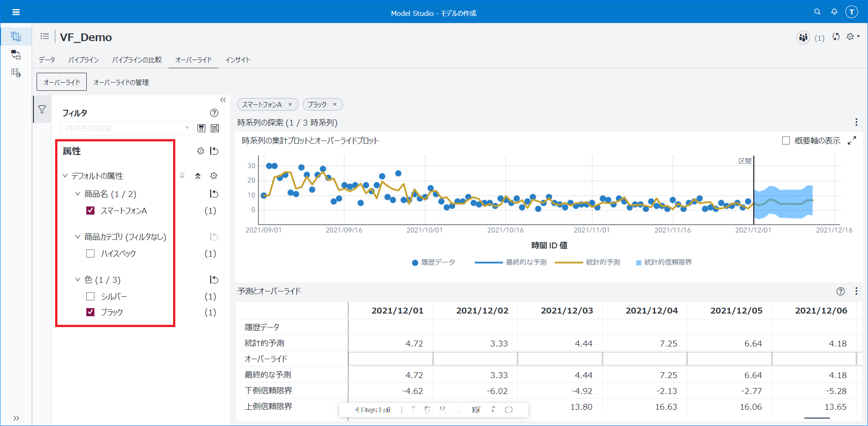The width and height of the screenshot is (868, 426).
Task: Uncheck the スマートフォンA checkbox
Action: (x=90, y=211)
